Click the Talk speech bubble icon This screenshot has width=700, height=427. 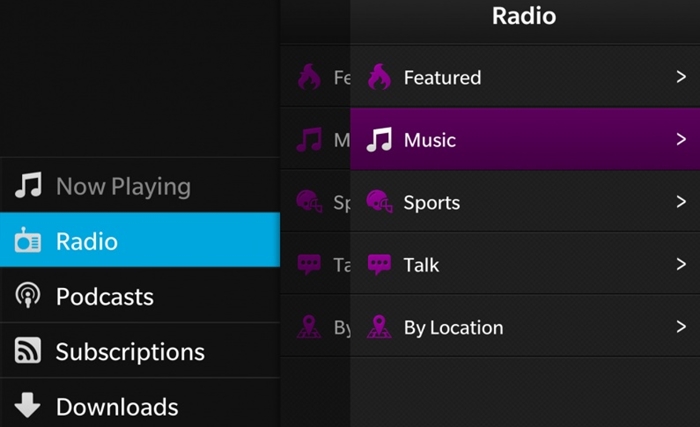(x=379, y=265)
